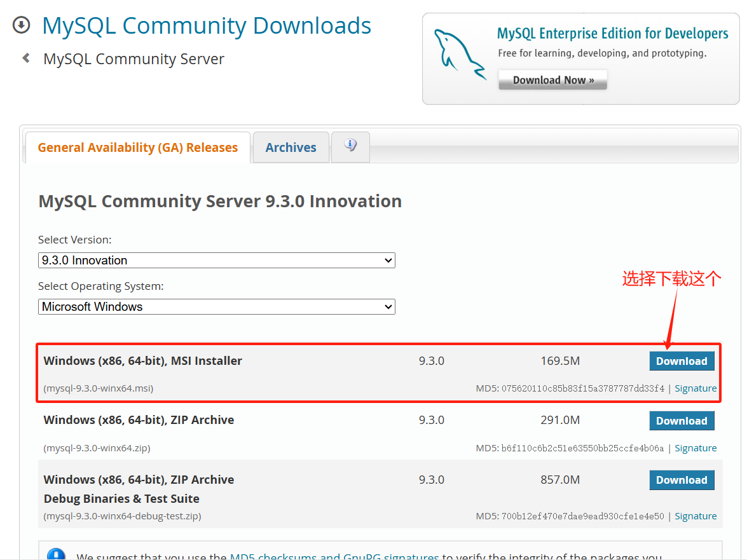The height and width of the screenshot is (560, 747).
Task: Click Download Now in the Enterprise Edition banner
Action: pyautogui.click(x=552, y=80)
